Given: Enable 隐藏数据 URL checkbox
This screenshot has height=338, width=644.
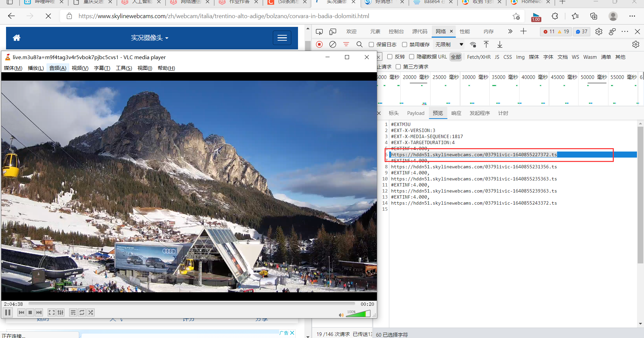Looking at the screenshot, I should [x=411, y=57].
